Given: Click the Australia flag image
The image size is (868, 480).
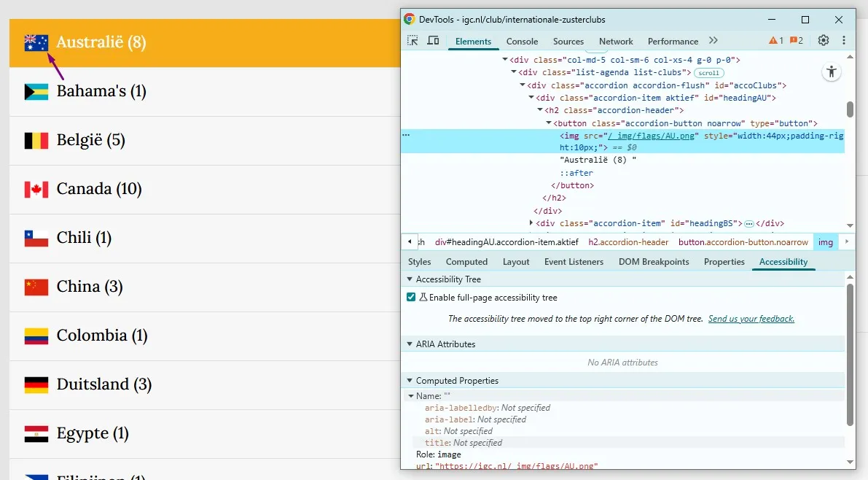Looking at the screenshot, I should (36, 43).
